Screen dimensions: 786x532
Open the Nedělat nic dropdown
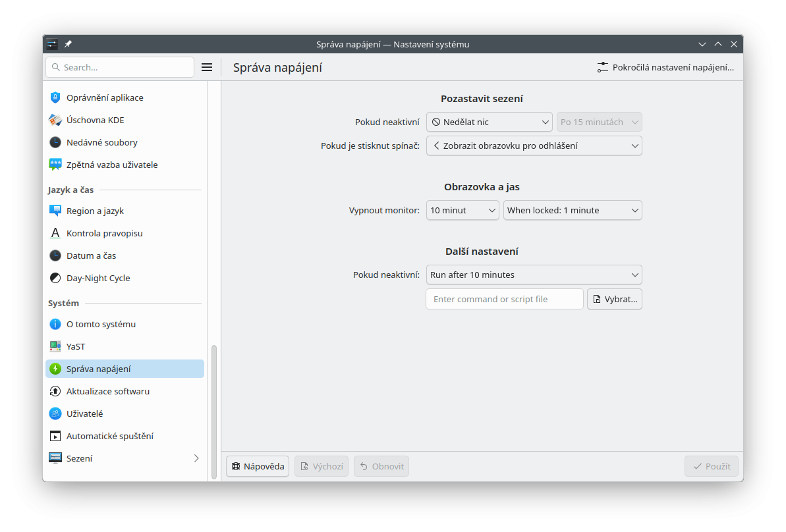[489, 122]
